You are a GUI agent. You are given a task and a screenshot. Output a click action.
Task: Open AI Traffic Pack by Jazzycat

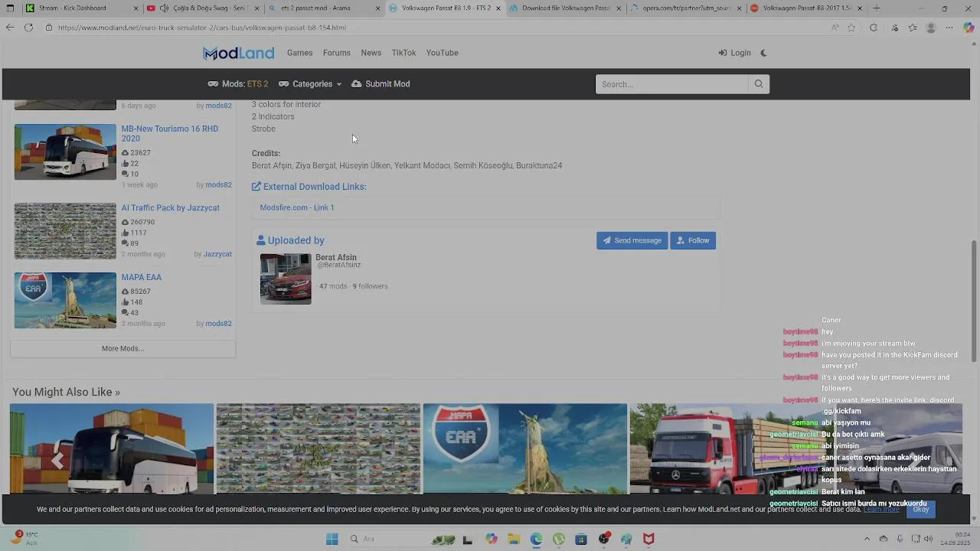(x=170, y=208)
